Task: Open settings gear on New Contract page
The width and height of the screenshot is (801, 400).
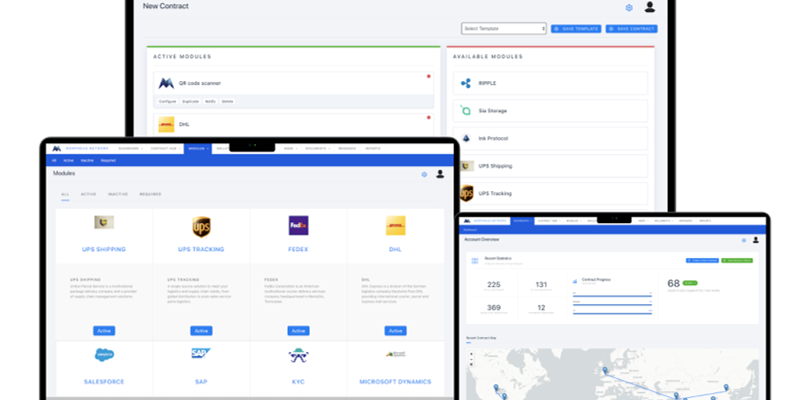Action: 629,8
